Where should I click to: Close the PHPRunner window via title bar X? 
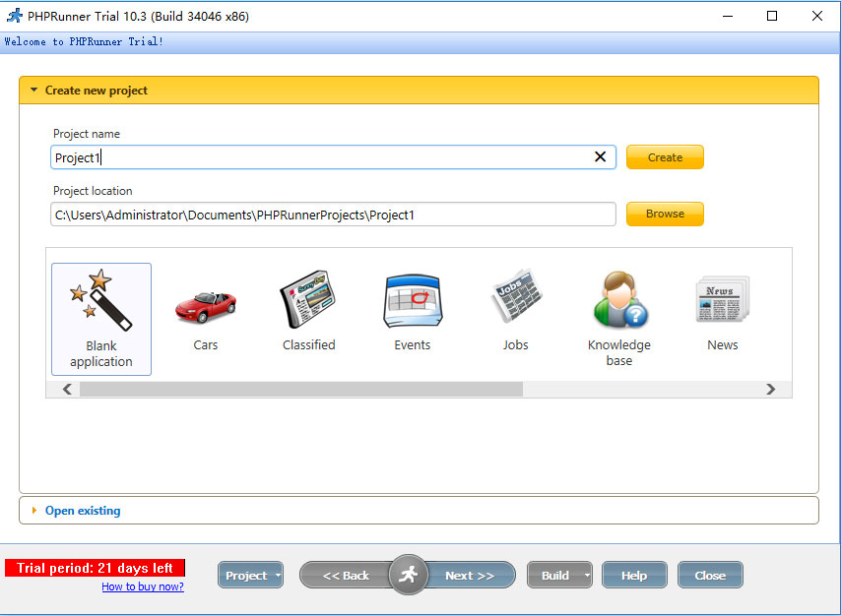point(816,16)
